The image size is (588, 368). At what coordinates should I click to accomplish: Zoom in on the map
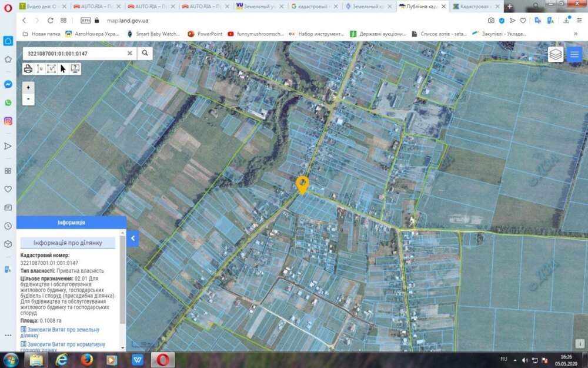(28, 87)
